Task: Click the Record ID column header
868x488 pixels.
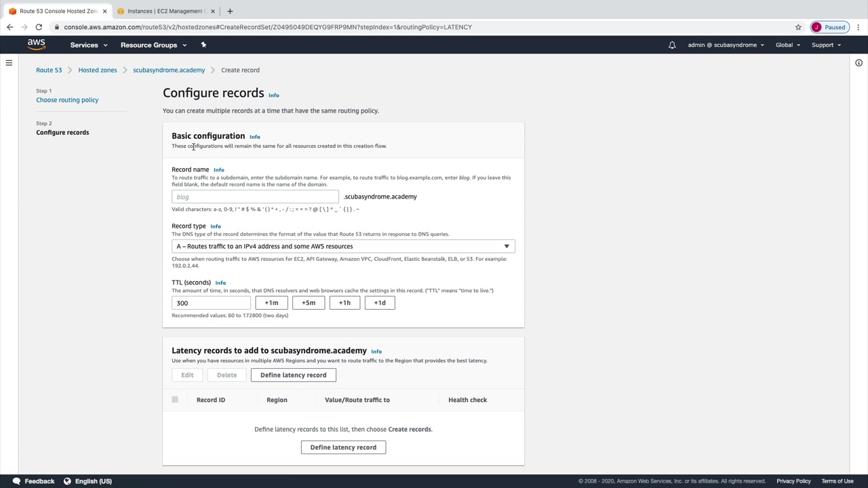Action: [211, 400]
